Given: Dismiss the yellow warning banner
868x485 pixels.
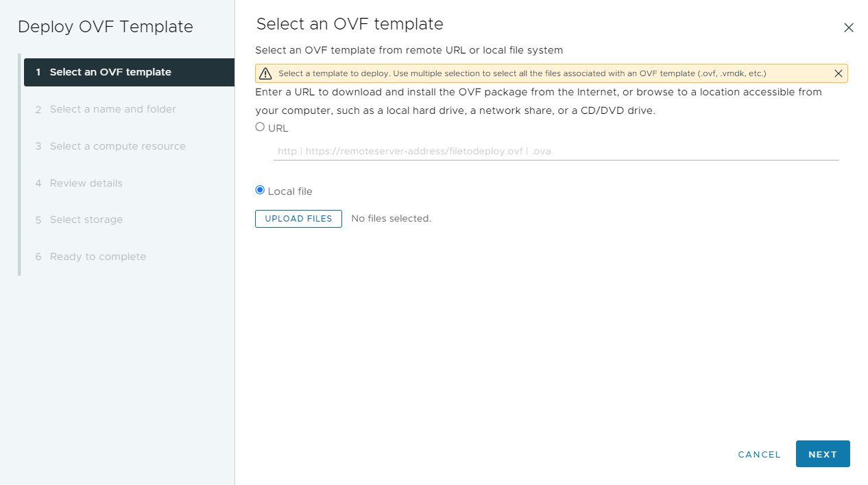Looking at the screenshot, I should (838, 73).
